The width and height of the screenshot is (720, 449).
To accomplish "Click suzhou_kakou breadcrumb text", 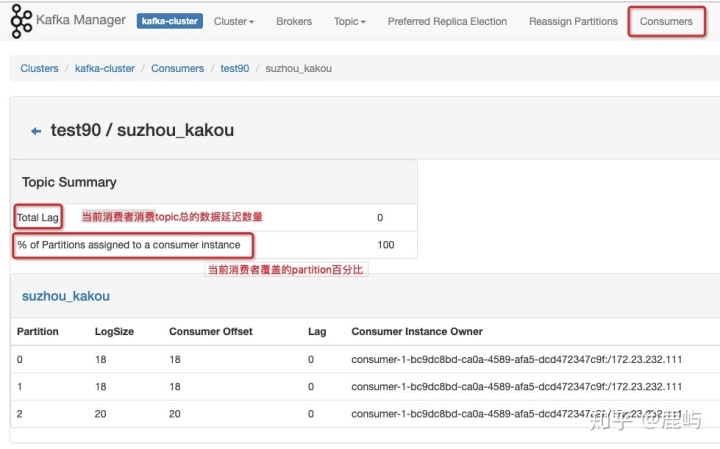I will [x=298, y=68].
